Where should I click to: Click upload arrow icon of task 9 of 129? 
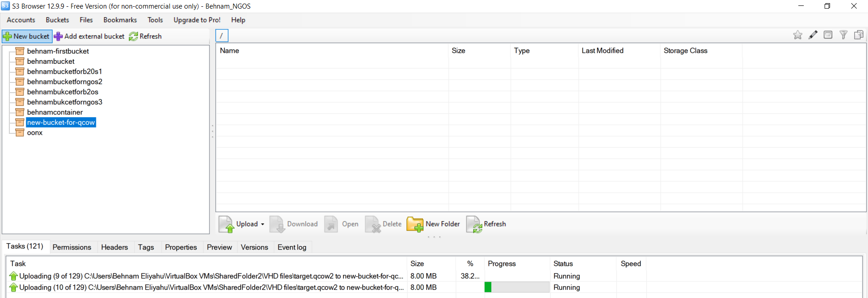pyautogui.click(x=14, y=276)
